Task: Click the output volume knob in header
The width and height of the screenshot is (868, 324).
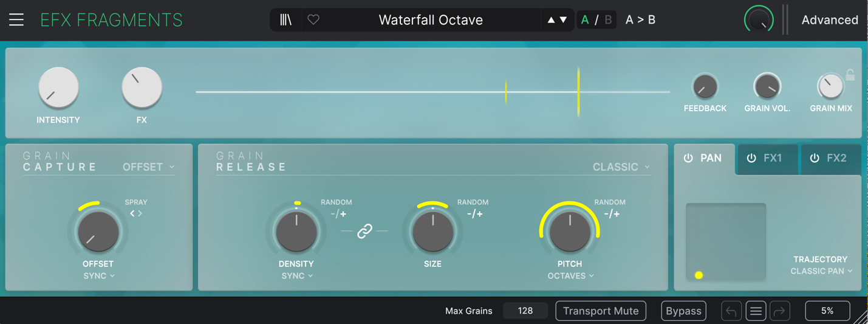Action: tap(759, 19)
